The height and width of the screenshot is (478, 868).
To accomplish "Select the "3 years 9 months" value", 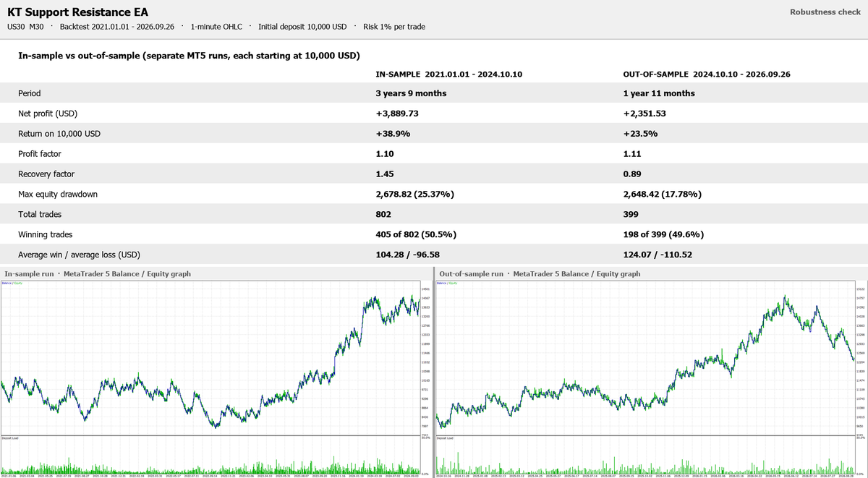I will pyautogui.click(x=411, y=93).
